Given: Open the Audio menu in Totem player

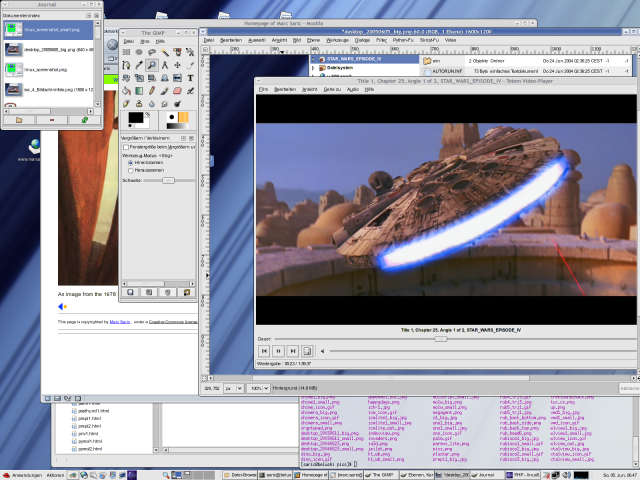Looking at the screenshot, I should (352, 89).
